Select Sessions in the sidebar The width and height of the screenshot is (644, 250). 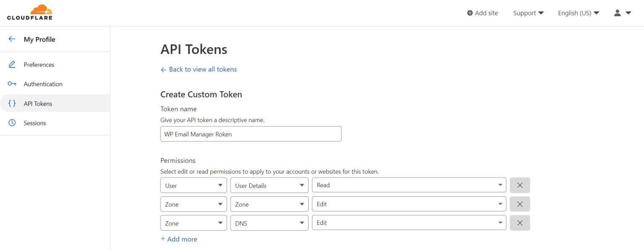pos(34,122)
